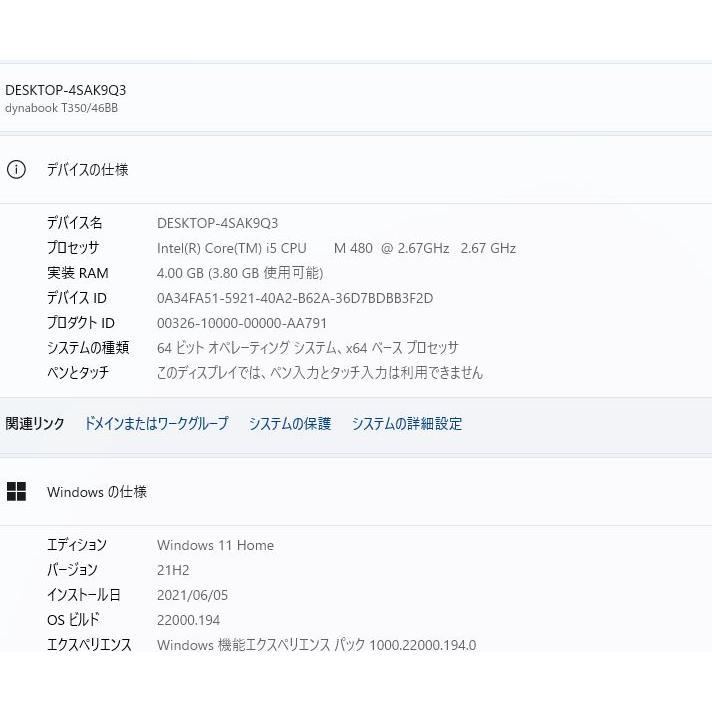Click the dynabook T350/46BB model text
The height and width of the screenshot is (712, 712).
[x=61, y=108]
